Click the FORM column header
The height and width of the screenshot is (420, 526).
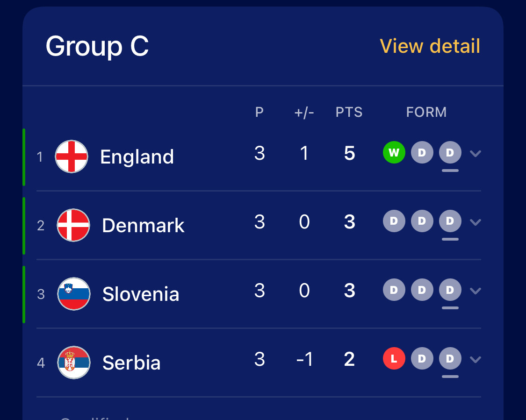point(426,112)
